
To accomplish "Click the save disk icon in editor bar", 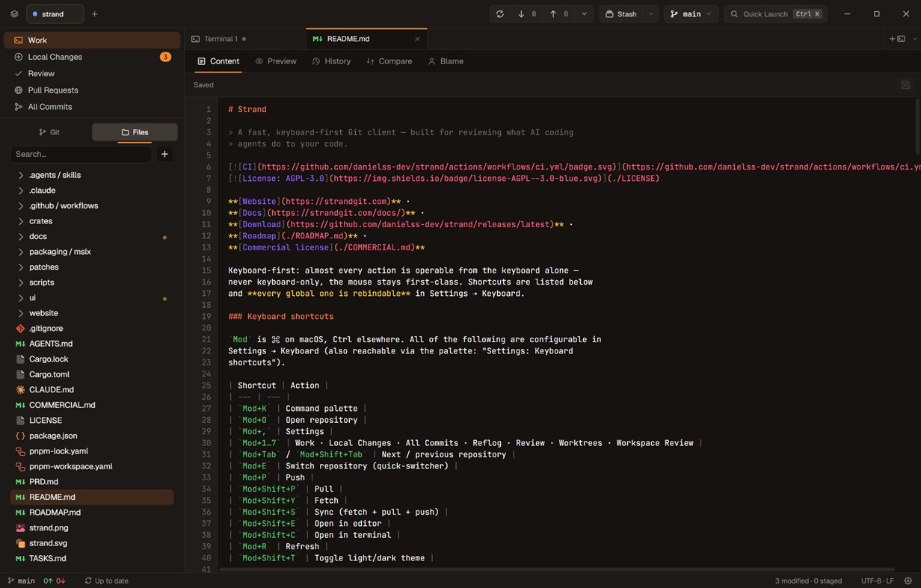I will pos(905,85).
